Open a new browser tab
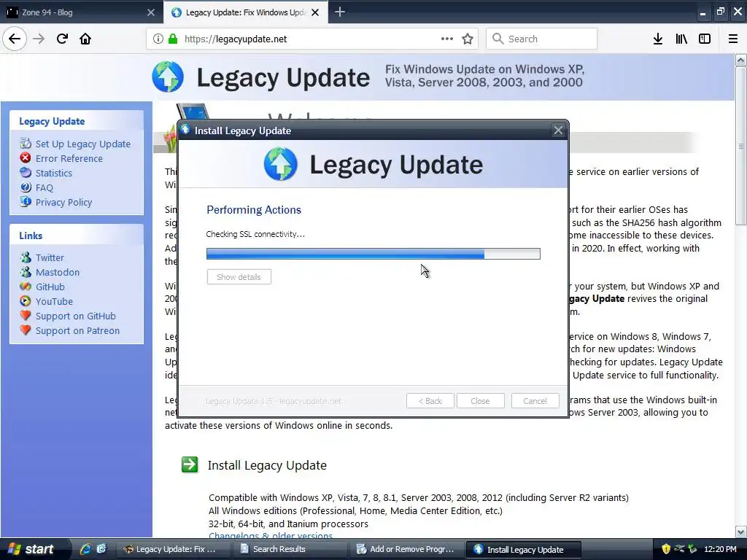 tap(340, 12)
